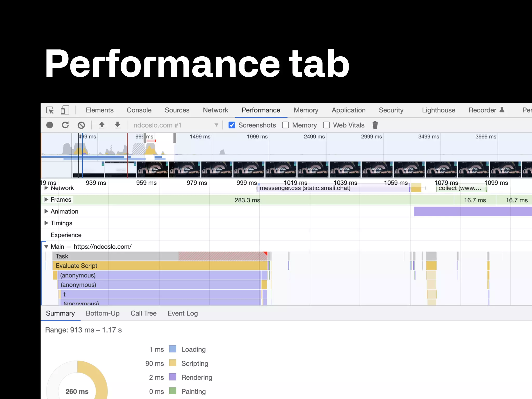This screenshot has width=532, height=399.
Task: Open the Memory panel tab
Action: click(x=306, y=110)
